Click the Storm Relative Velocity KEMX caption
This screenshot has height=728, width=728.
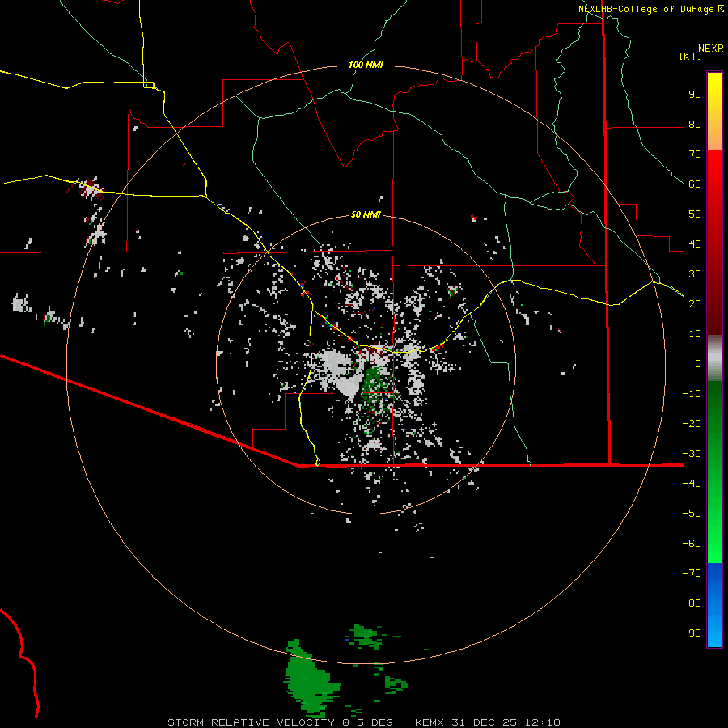click(x=364, y=722)
